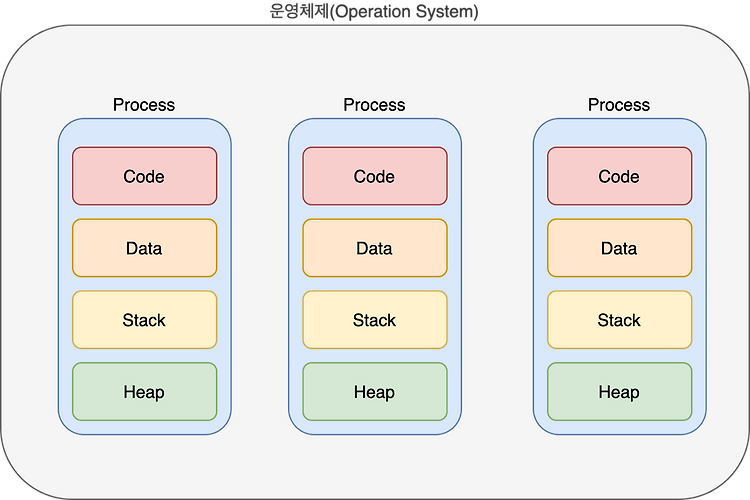The image size is (750, 500).
Task: Select the Data block in the middle Process
Action: (x=375, y=248)
